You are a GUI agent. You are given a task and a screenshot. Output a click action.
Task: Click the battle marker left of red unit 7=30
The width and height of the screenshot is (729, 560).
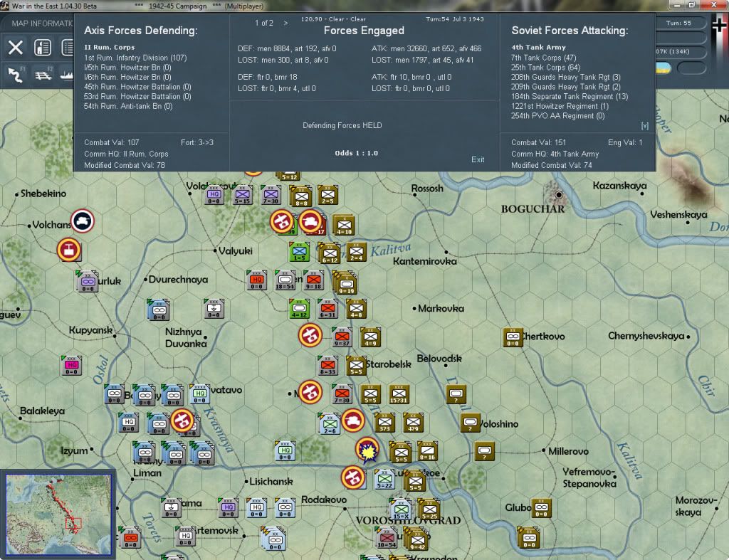coord(310,392)
